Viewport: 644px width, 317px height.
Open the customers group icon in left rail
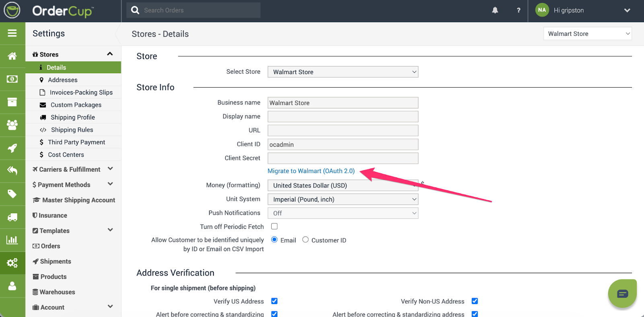(12, 125)
